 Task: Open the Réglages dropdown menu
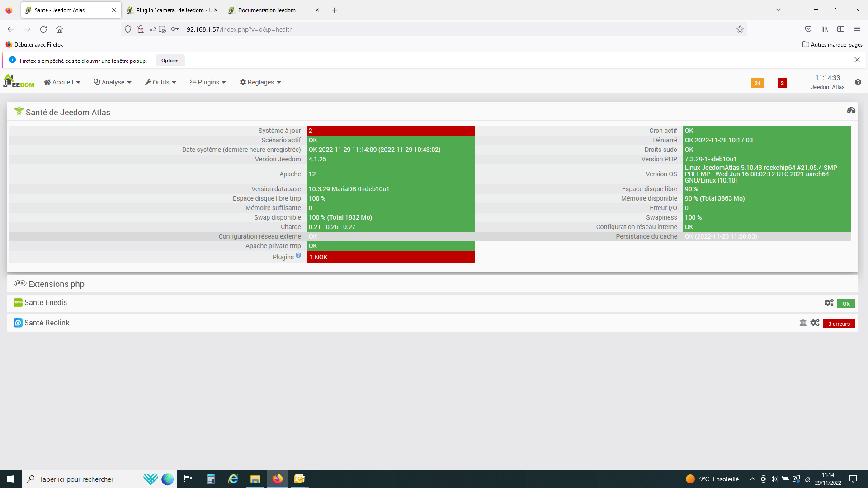(x=260, y=82)
